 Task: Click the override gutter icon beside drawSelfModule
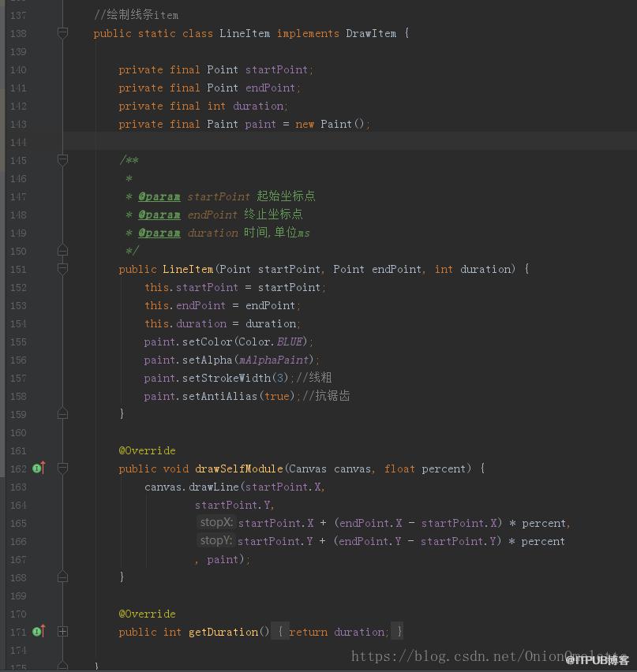[39, 468]
